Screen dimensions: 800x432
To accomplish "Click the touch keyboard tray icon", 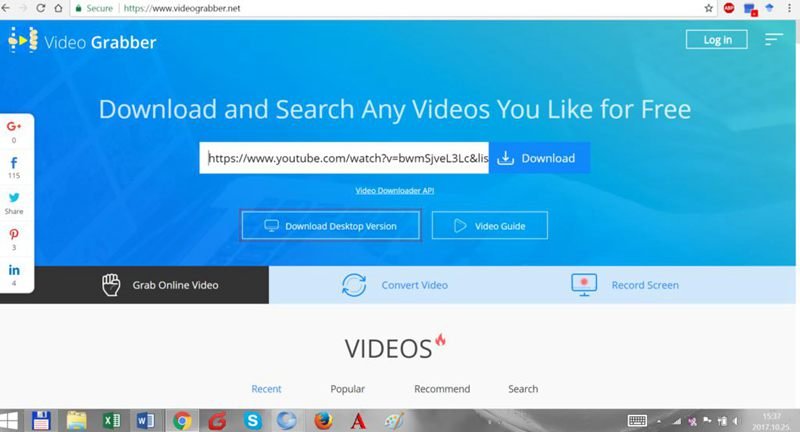I will [637, 421].
